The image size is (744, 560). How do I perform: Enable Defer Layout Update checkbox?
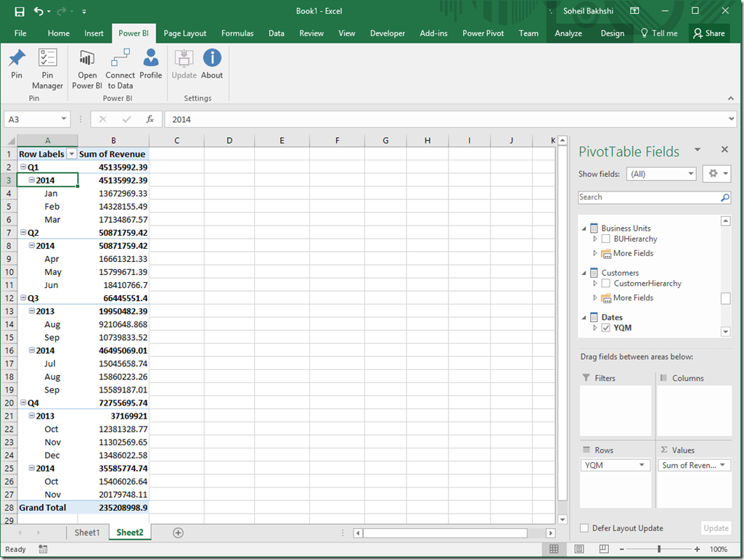584,528
